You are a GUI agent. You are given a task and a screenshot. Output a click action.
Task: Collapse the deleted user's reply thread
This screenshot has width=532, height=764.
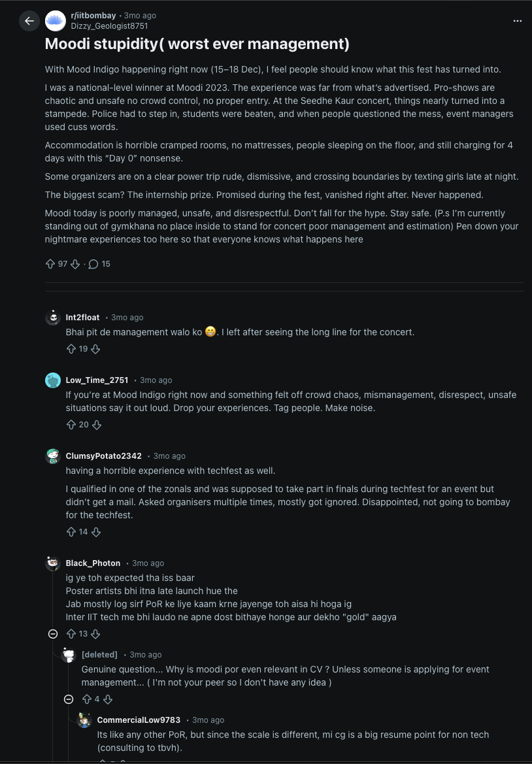pos(69,699)
